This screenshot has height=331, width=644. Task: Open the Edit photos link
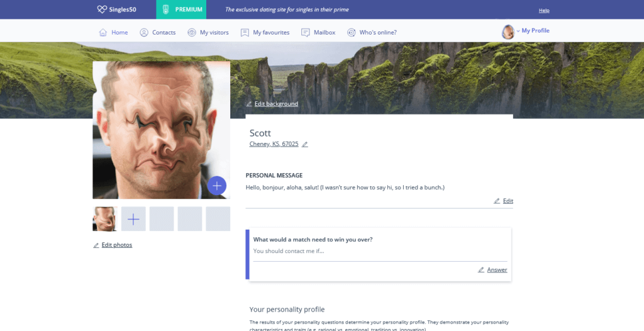pos(116,245)
